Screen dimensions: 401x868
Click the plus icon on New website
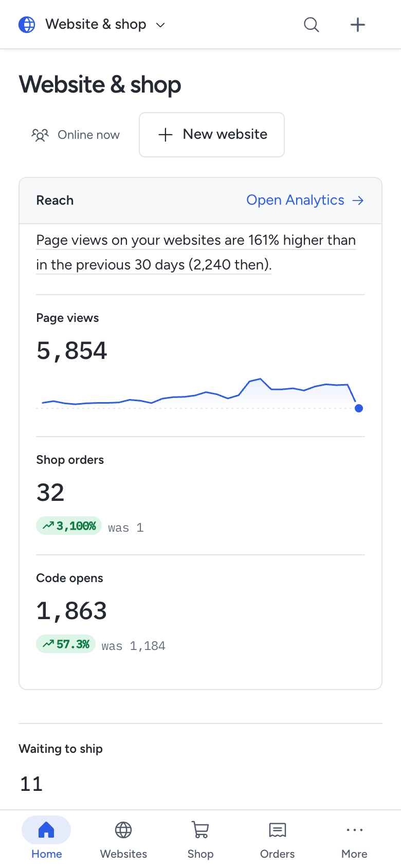pyautogui.click(x=165, y=135)
